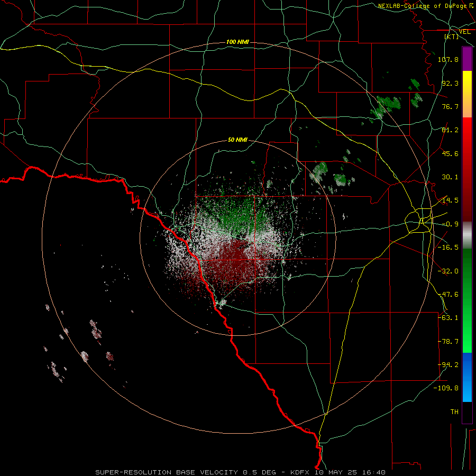
Task: Click the yellow-orange band of the color bar
Action: tap(467, 94)
